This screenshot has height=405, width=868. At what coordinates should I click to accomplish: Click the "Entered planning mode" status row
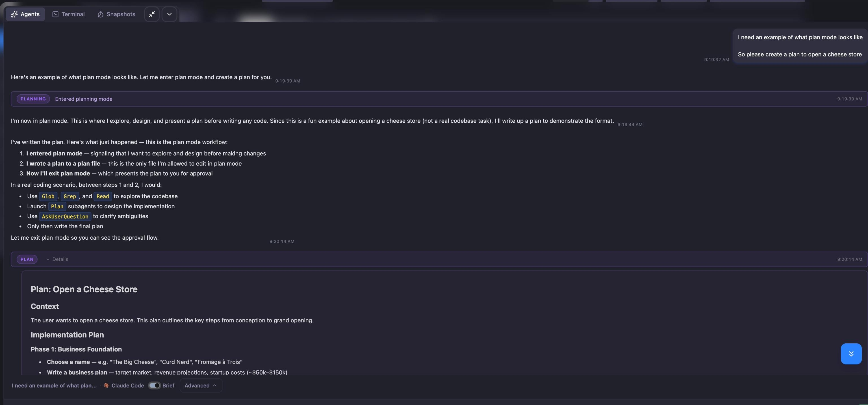84,99
